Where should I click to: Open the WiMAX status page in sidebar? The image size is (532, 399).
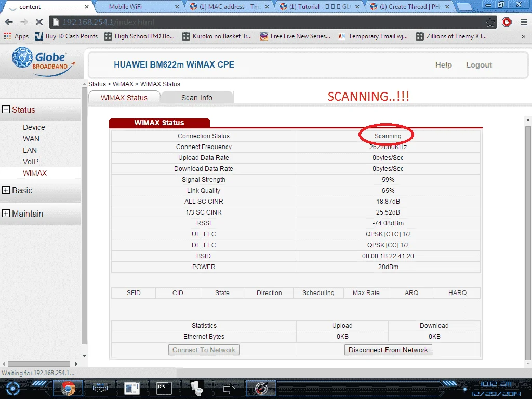pyautogui.click(x=35, y=173)
